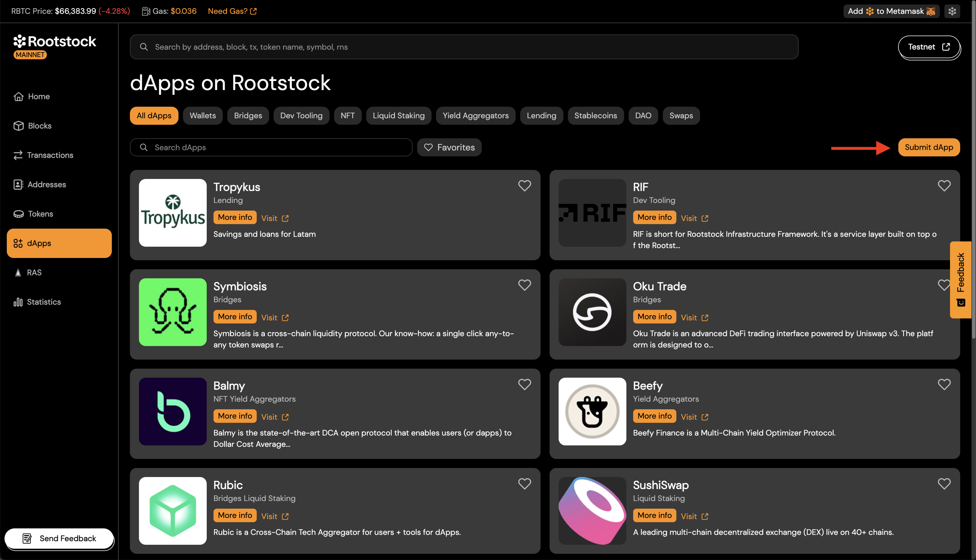Click the Rubic logo thumbnail
Image resolution: width=976 pixels, height=560 pixels.
point(172,510)
